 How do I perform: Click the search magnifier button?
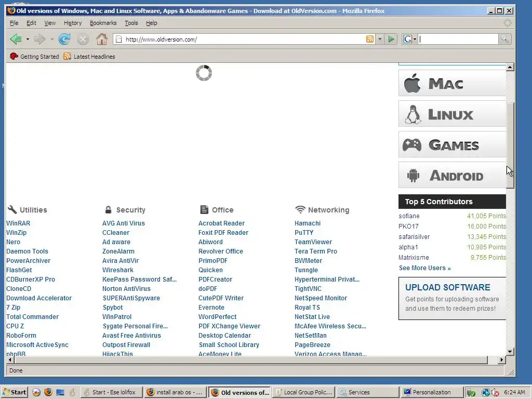pos(504,39)
